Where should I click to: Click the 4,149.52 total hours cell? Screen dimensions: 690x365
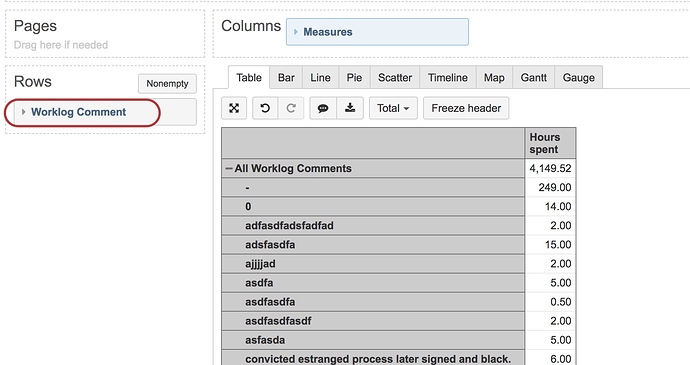[x=550, y=169]
